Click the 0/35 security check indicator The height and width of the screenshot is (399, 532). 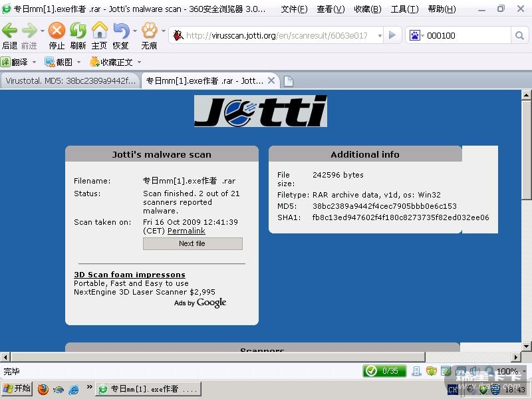pos(384,371)
